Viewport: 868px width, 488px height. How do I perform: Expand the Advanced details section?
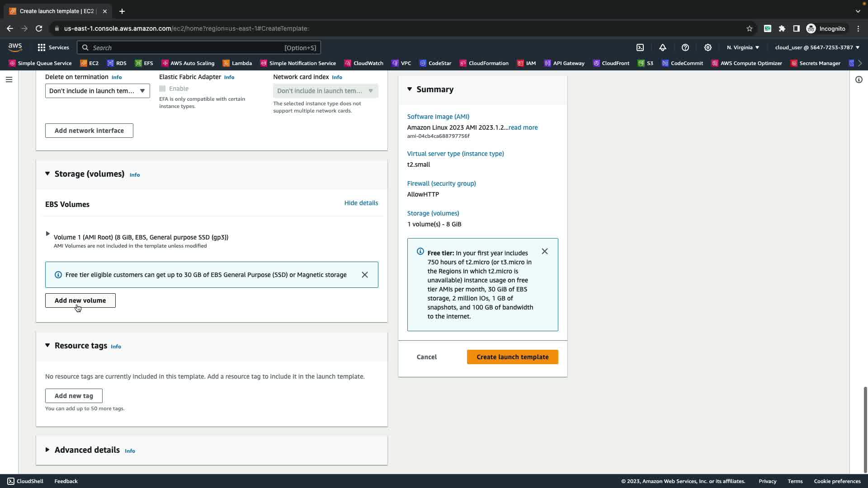coord(47,450)
